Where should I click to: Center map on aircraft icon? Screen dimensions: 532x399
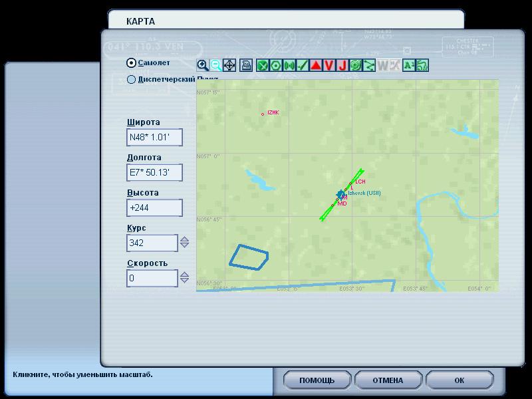point(229,65)
